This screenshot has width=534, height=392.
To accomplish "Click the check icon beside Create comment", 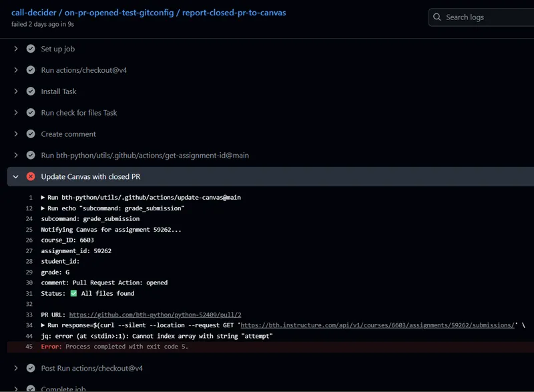I will pos(31,134).
